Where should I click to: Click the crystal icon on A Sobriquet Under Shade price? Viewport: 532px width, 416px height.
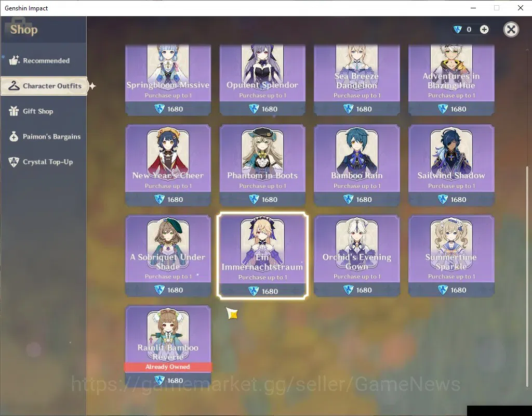tap(159, 290)
